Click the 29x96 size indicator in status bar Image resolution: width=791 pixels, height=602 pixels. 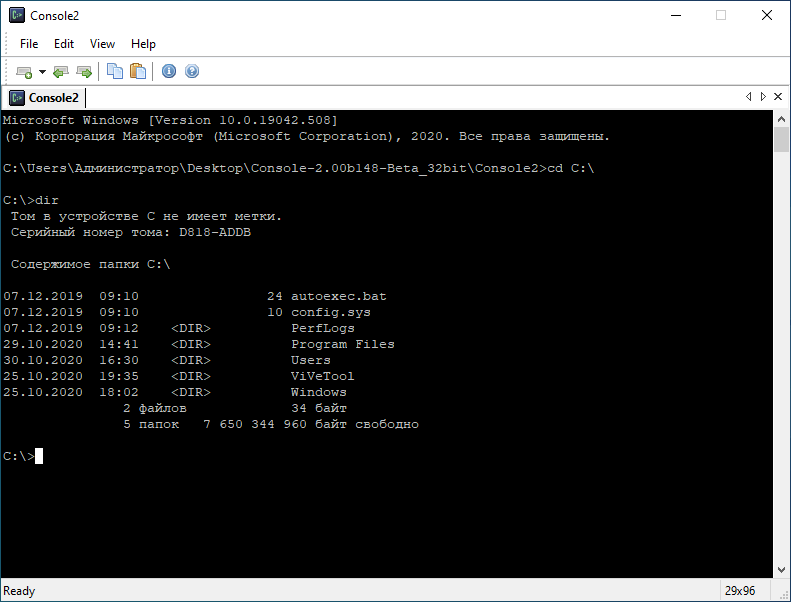[740, 590]
